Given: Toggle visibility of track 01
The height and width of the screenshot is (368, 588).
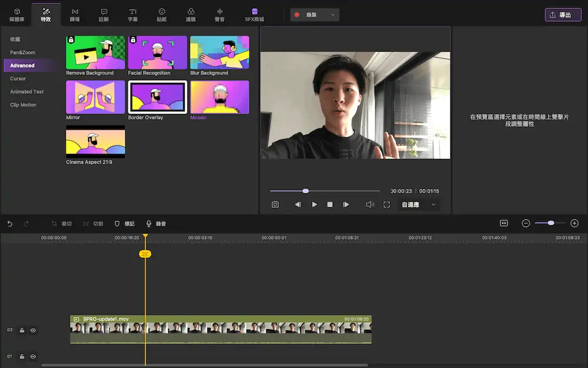Looking at the screenshot, I should click(33, 356).
